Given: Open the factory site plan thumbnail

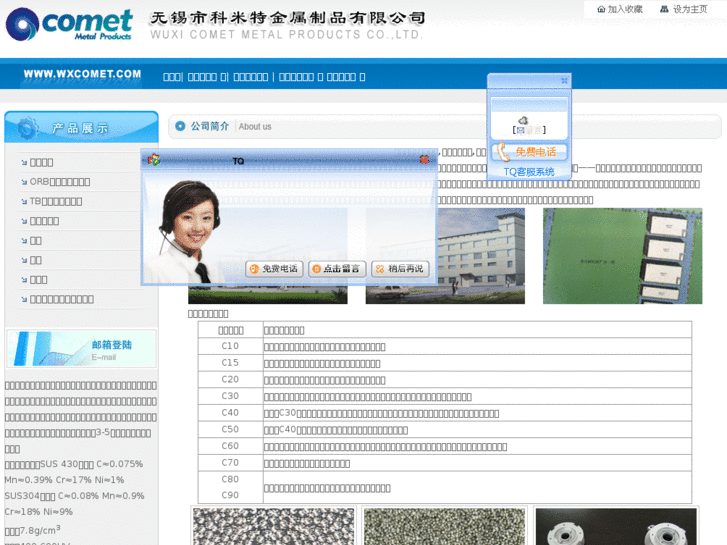Looking at the screenshot, I should tap(622, 256).
